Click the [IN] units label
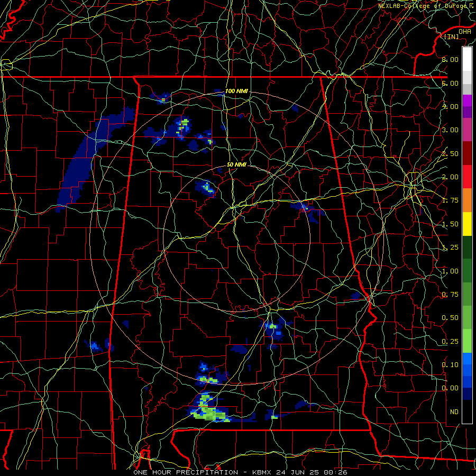This screenshot has width=476, height=476. [452, 36]
